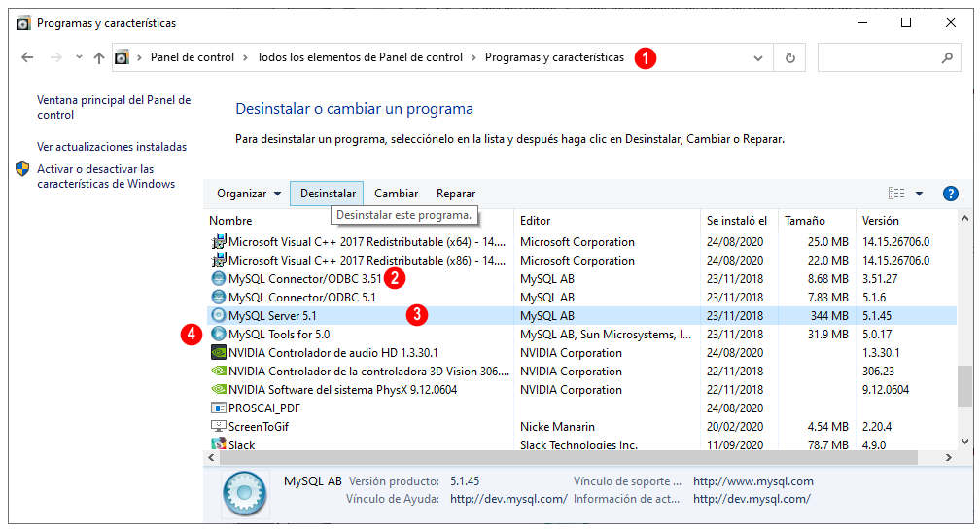Click the 344 MB size cell

tap(829, 316)
